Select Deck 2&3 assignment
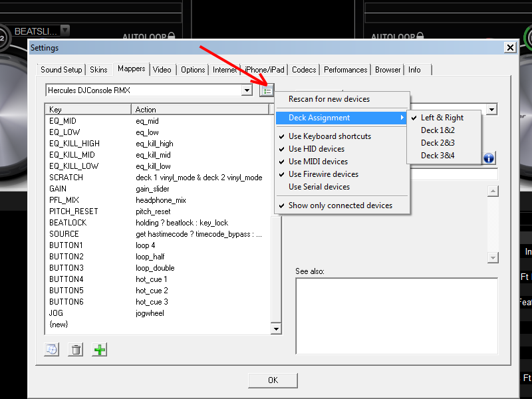 pos(444,143)
